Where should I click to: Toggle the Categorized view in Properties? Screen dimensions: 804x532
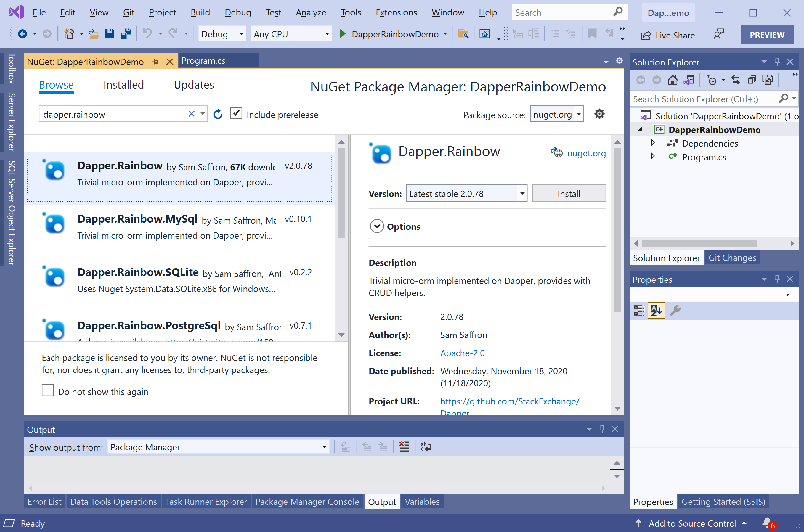coord(639,310)
